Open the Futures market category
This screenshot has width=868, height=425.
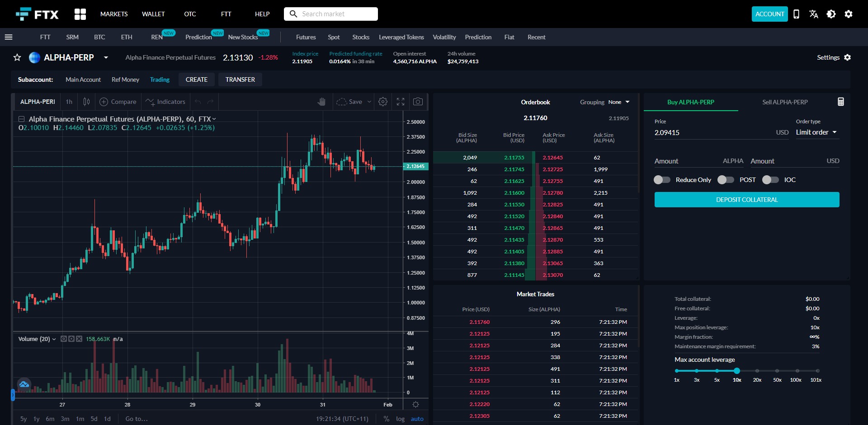tap(306, 37)
